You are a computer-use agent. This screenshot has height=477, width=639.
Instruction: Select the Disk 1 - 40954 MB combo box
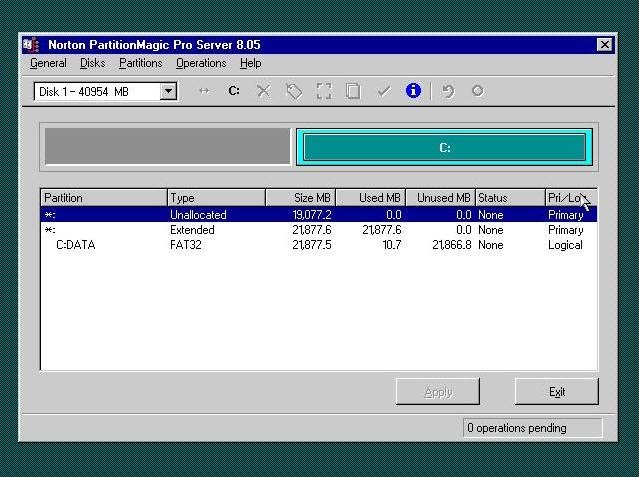(106, 91)
